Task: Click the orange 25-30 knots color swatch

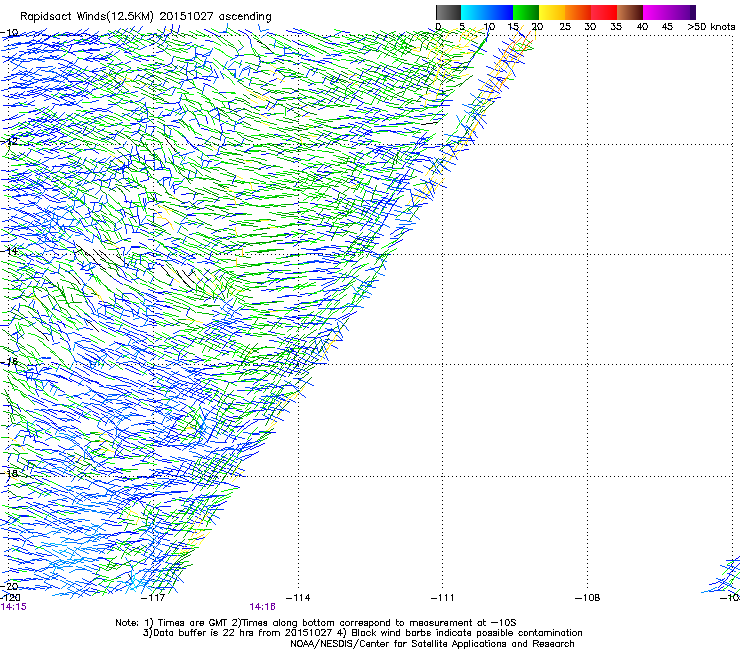Action: [x=578, y=12]
